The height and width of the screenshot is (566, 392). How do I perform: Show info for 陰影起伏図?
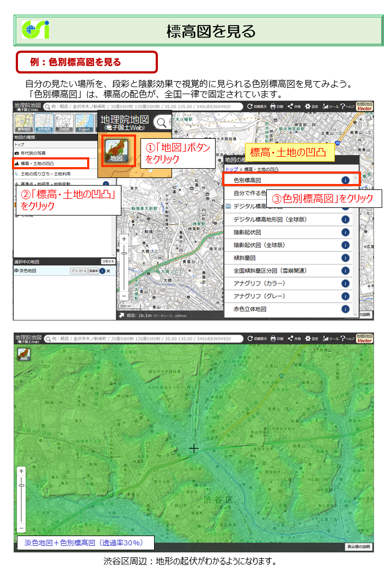click(345, 232)
